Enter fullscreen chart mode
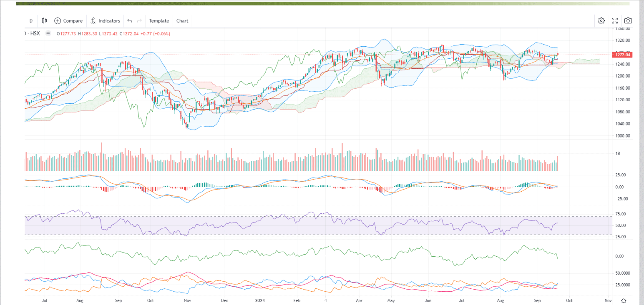This screenshot has width=644, height=305. click(x=615, y=21)
